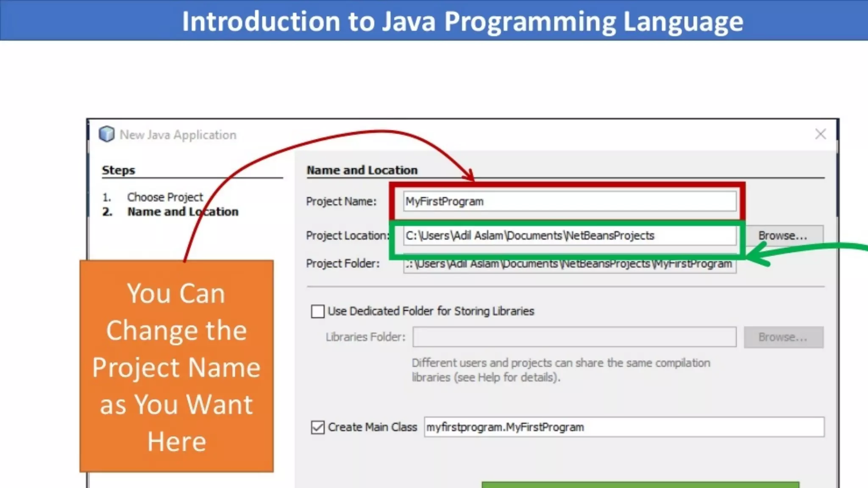This screenshot has width=868, height=488.
Task: Click the orange project name callout box
Action: [176, 366]
